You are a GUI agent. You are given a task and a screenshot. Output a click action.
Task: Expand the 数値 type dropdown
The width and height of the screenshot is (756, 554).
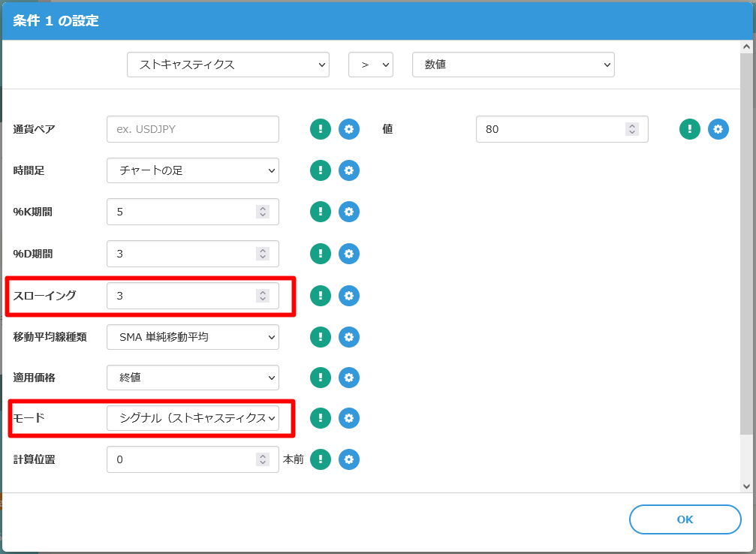pos(514,65)
